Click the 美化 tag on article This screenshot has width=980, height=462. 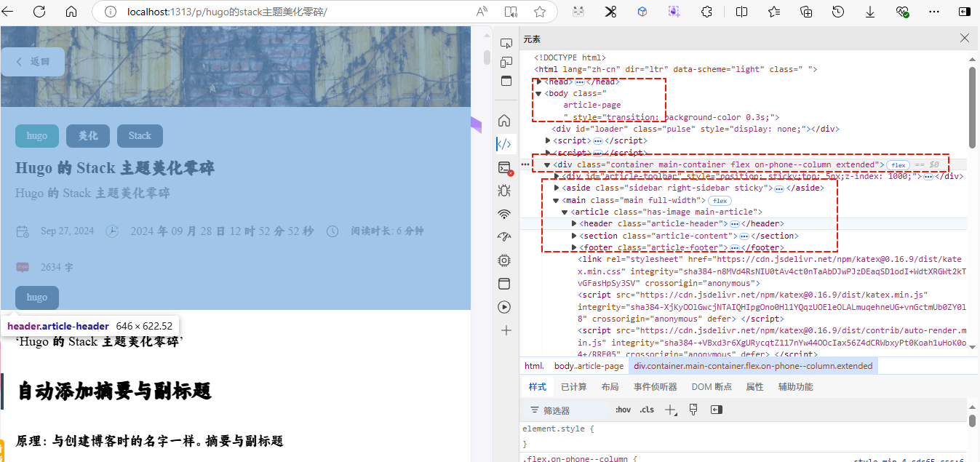[88, 136]
